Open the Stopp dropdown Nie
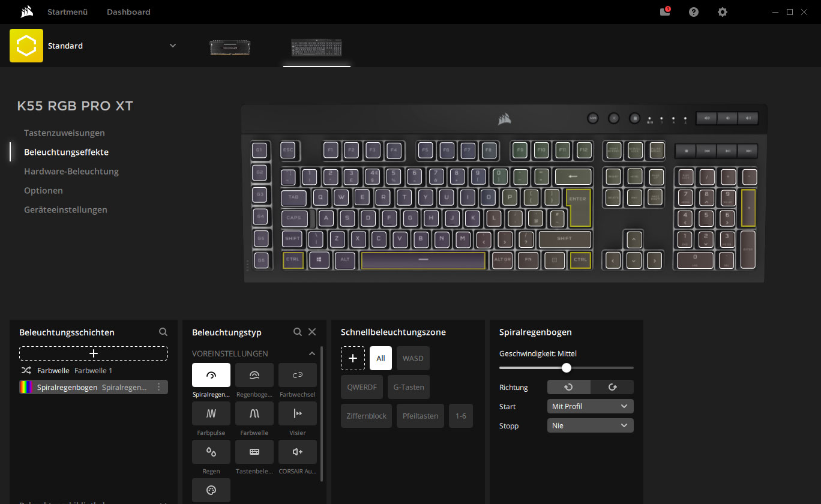Viewport: 821px width, 504px height. (x=591, y=425)
